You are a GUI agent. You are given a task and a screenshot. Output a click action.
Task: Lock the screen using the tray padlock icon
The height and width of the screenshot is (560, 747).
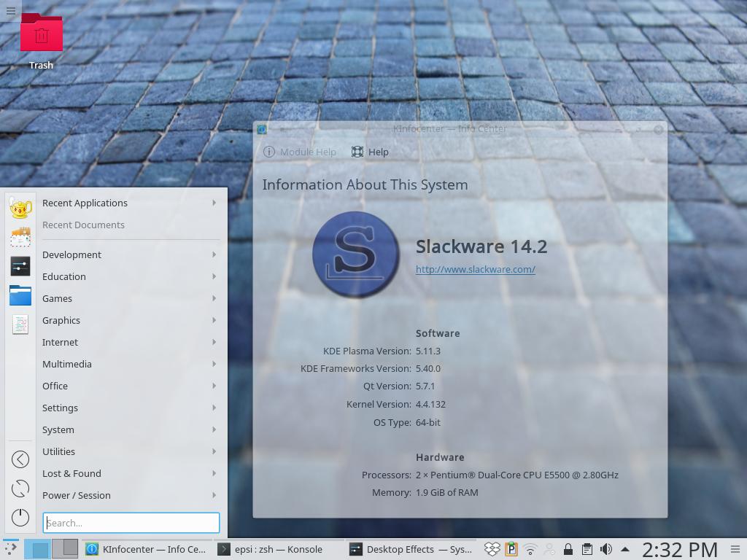(568, 549)
